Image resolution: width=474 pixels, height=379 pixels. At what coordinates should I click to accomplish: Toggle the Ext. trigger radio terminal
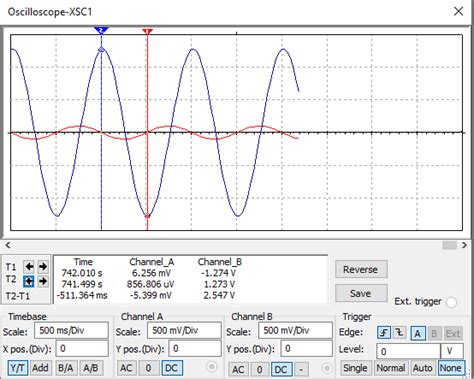[451, 302]
